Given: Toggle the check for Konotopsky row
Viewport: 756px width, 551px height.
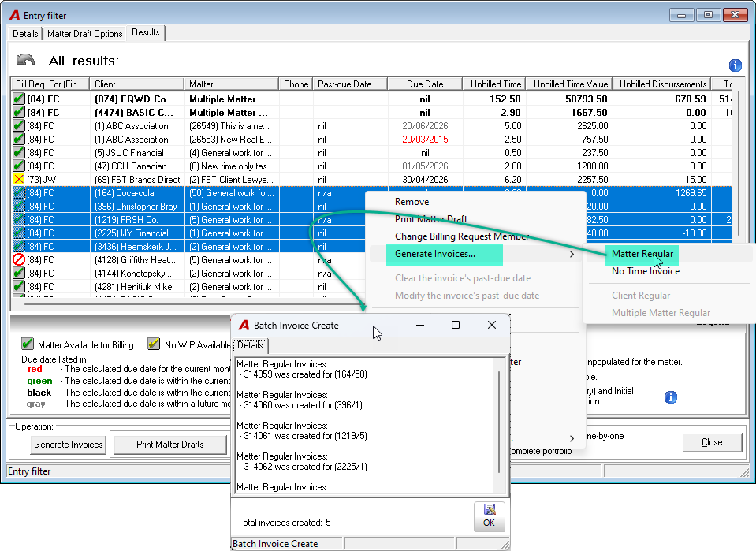Looking at the screenshot, I should 18,274.
